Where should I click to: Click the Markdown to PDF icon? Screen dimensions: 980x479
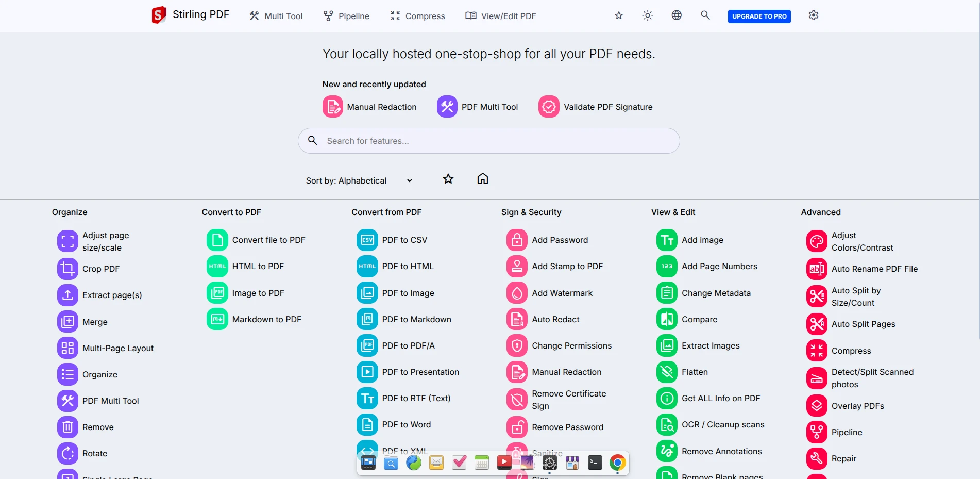217,319
